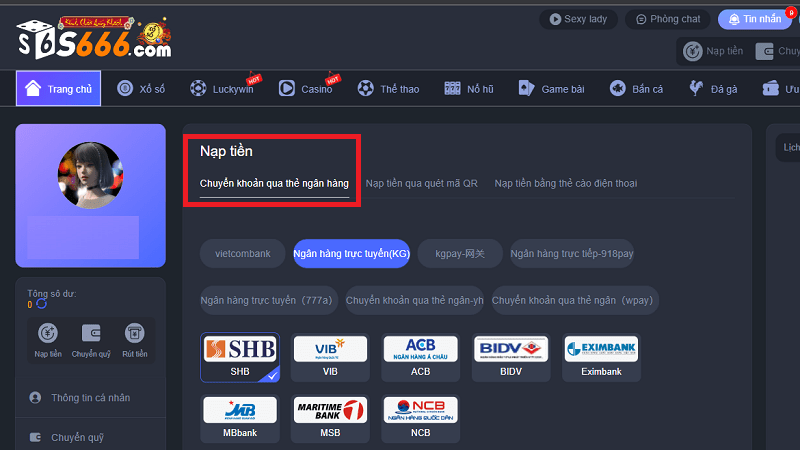
Task: Open the Luckywin menu
Action: point(221,89)
